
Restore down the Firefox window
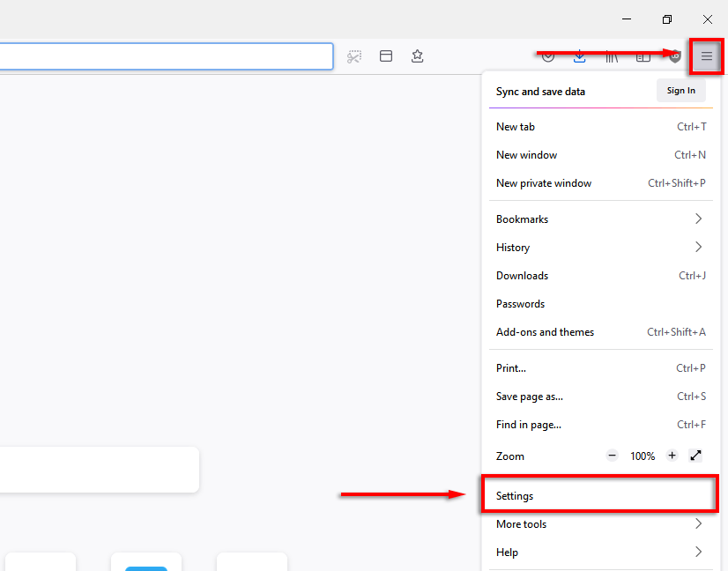coord(667,19)
